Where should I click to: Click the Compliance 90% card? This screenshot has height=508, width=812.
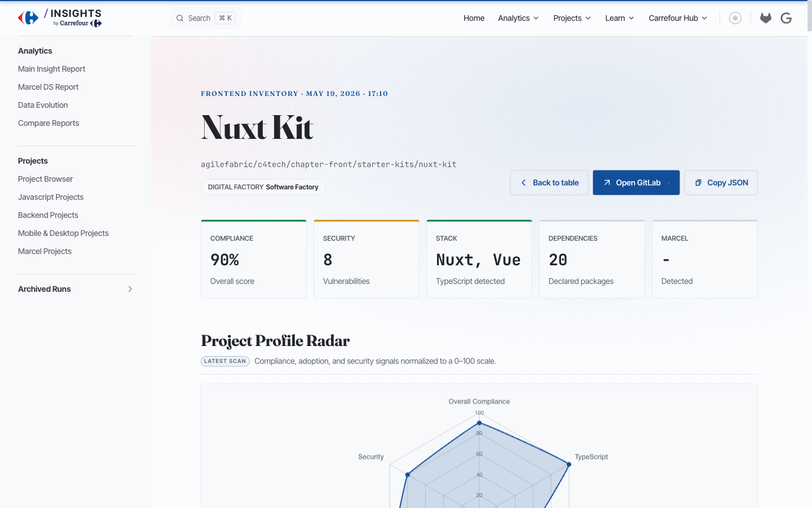coord(254,259)
